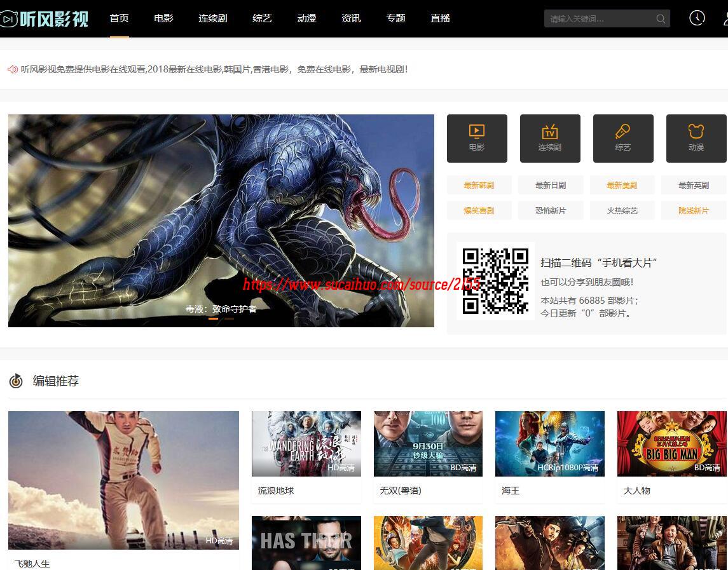Go to the 专题 navigation item
The width and height of the screenshot is (728, 570).
(395, 18)
